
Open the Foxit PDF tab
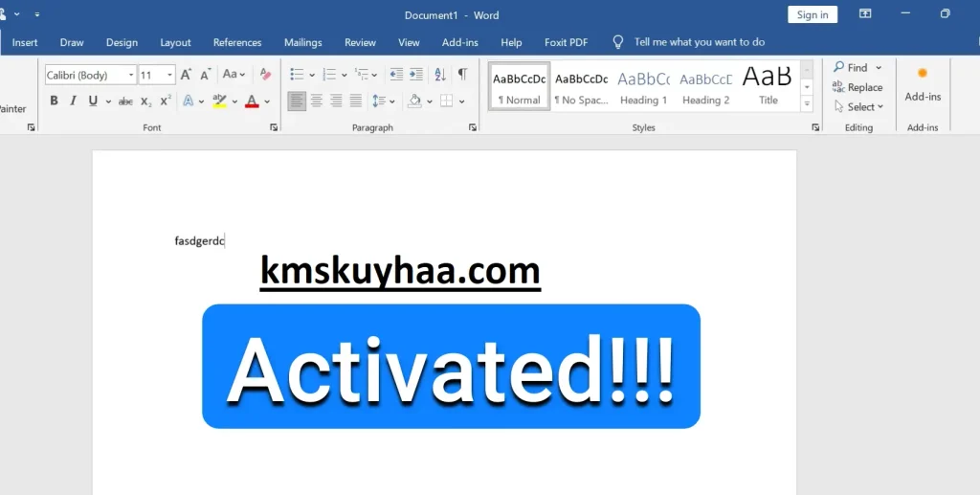[567, 42]
